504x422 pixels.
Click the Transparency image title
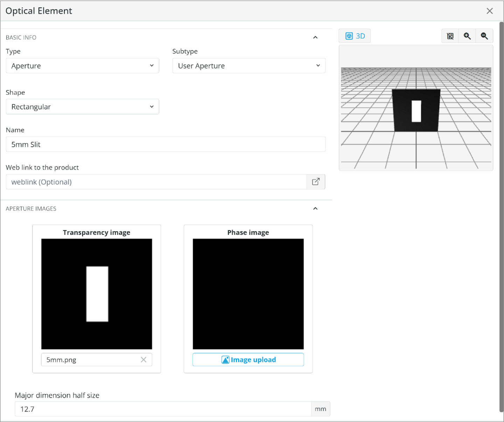(x=97, y=233)
